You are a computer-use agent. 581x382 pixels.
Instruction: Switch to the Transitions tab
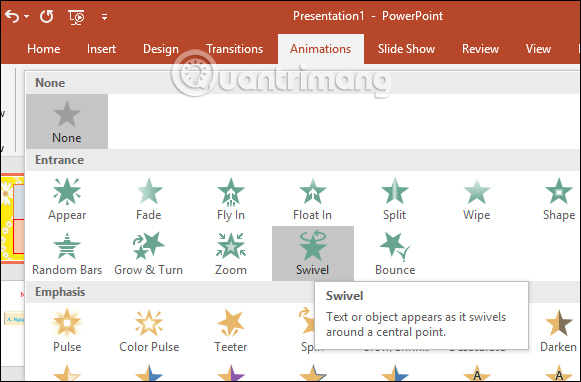point(235,49)
